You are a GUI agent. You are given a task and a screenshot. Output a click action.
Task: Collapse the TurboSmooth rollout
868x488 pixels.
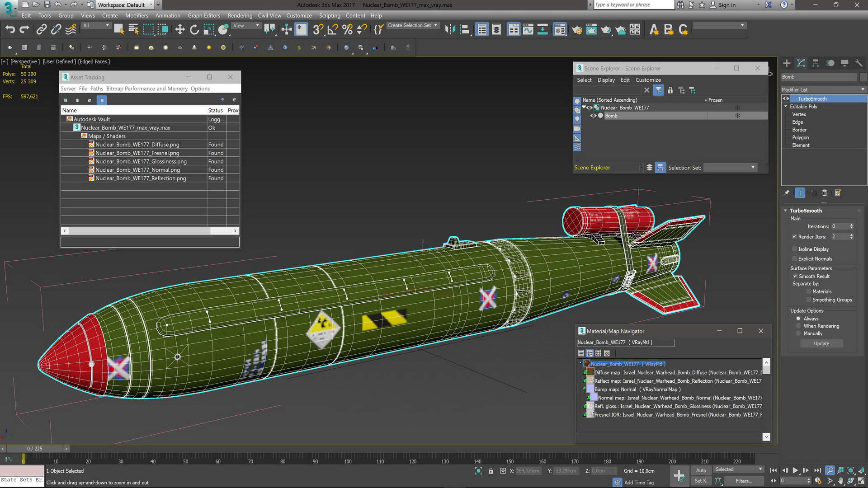point(786,211)
